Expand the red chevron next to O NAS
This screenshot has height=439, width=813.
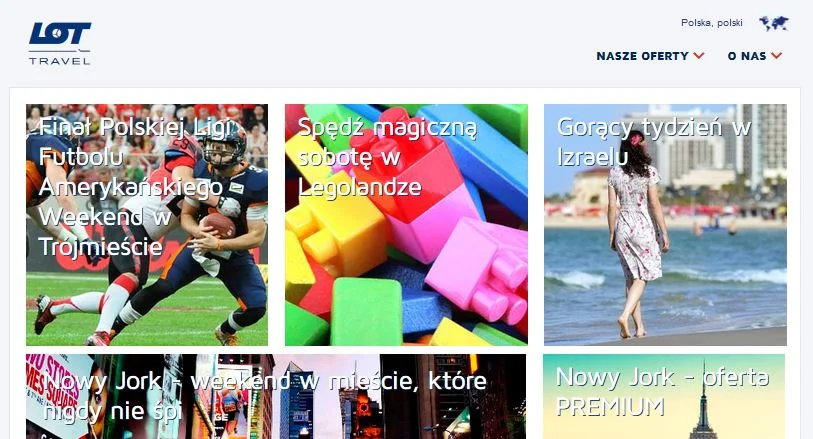click(x=776, y=55)
